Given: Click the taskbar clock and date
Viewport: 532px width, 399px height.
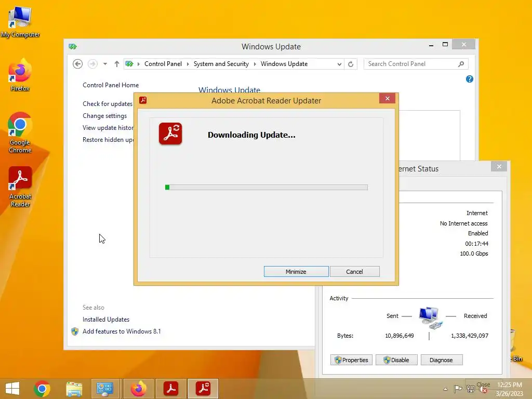Looking at the screenshot, I should (x=509, y=389).
